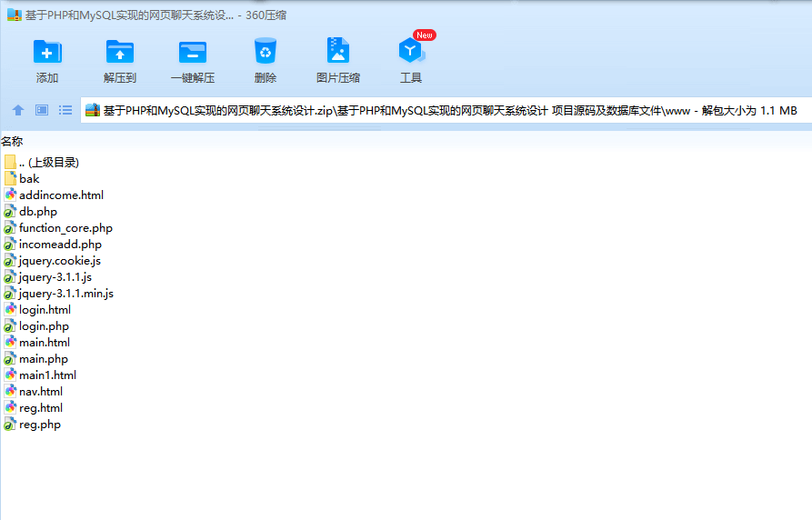Switch to thumbnail view icon
Viewport: 812px width, 520px height.
[x=42, y=110]
